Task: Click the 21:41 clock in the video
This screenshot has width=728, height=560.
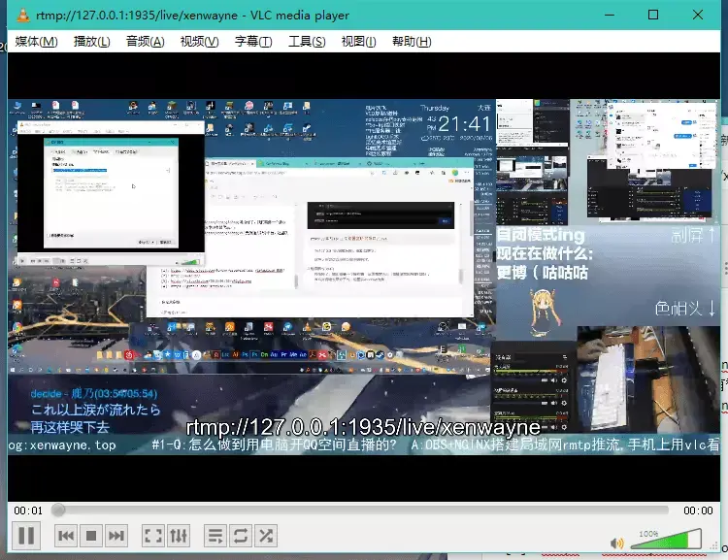Action: click(463, 124)
